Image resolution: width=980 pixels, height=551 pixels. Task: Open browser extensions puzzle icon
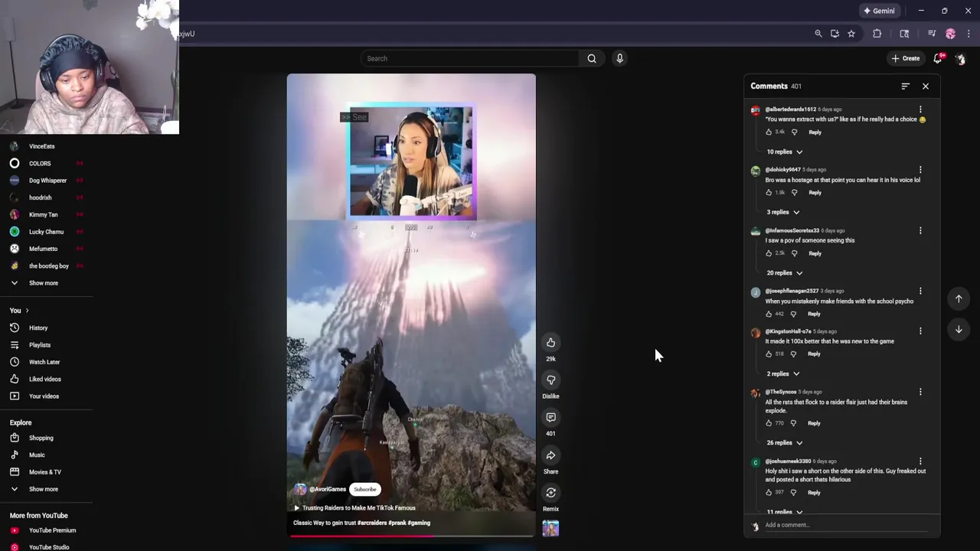877,34
